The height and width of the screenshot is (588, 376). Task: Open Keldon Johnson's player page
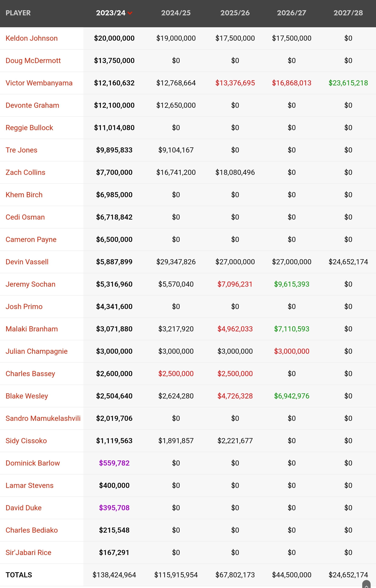(x=31, y=38)
